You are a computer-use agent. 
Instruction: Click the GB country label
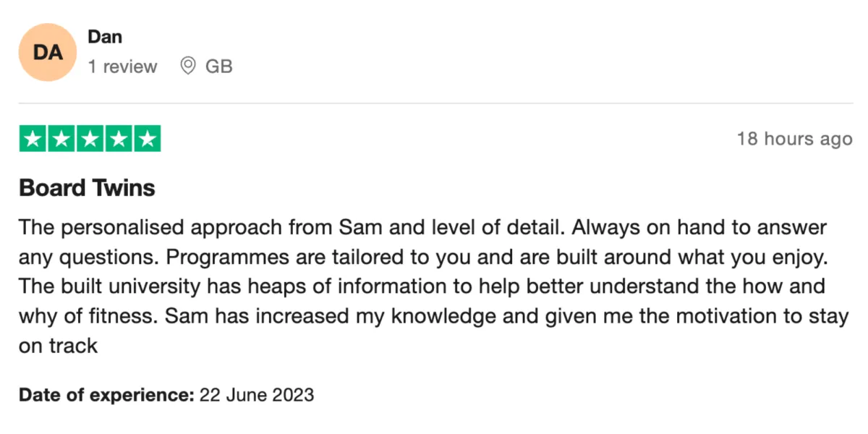[219, 67]
